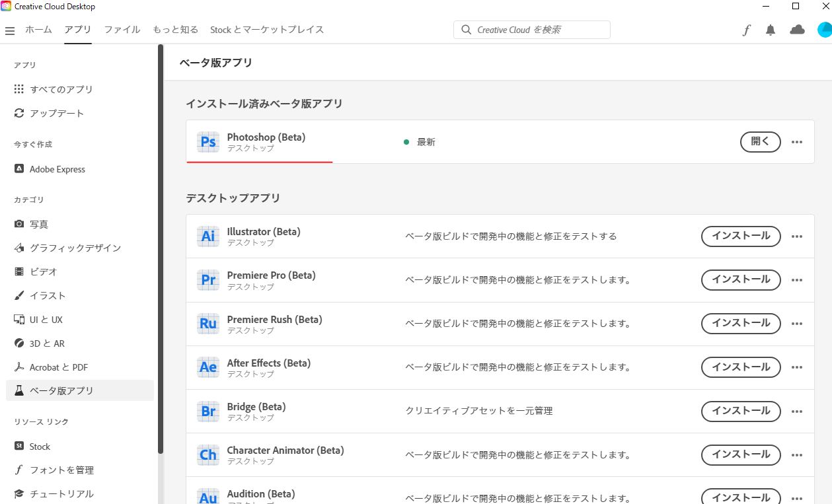This screenshot has height=504, width=832.
Task: Click the sidebar vertical scrollbar
Action: 161,249
